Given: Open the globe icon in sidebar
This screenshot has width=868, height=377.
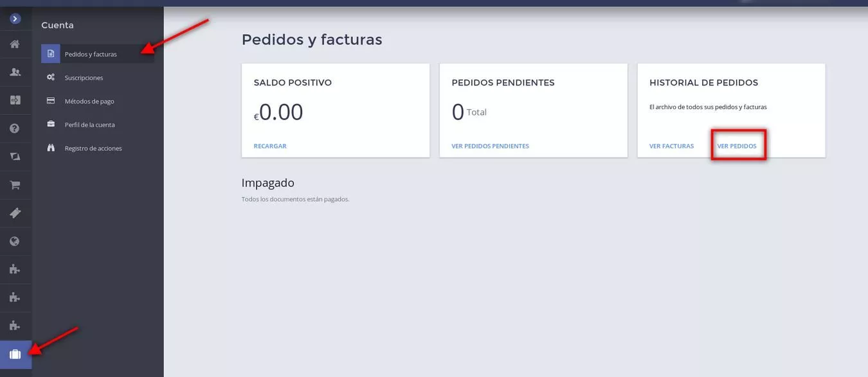Looking at the screenshot, I should click(15, 241).
